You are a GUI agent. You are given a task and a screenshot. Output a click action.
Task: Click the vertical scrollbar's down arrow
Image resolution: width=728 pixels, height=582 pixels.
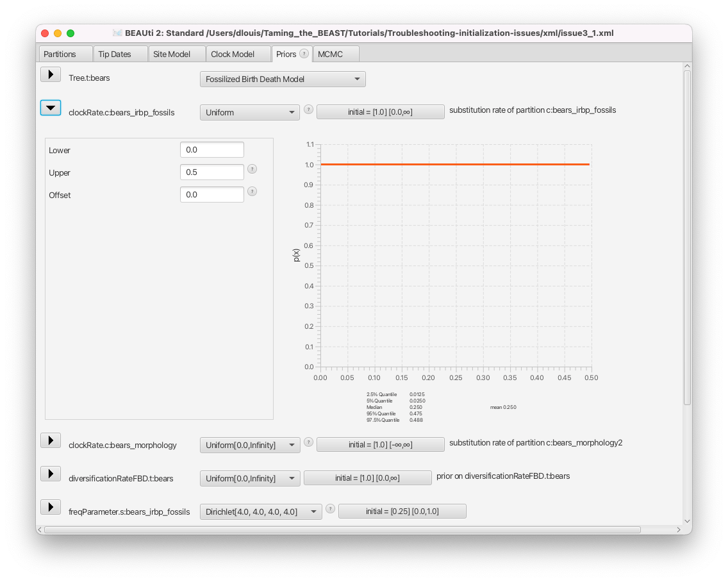(687, 520)
